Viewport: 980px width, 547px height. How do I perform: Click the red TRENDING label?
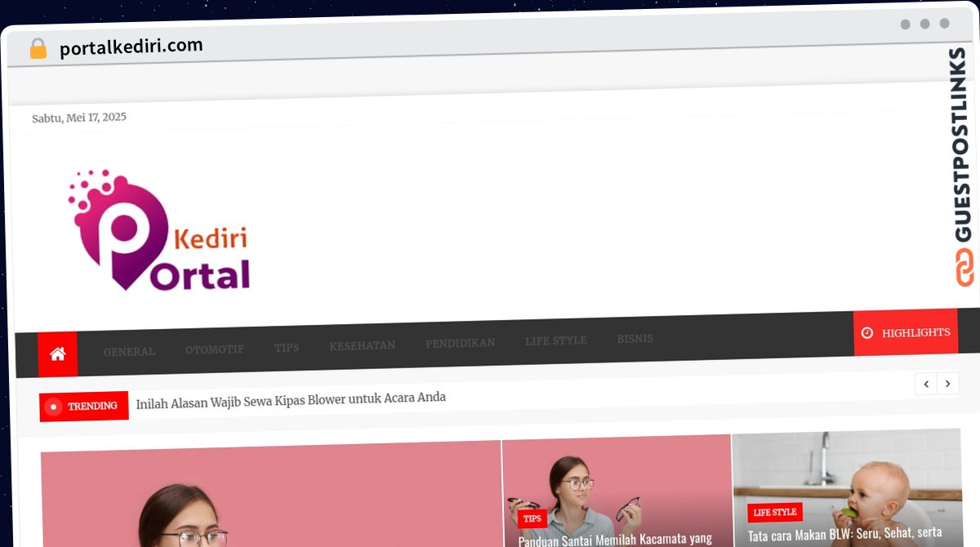84,406
